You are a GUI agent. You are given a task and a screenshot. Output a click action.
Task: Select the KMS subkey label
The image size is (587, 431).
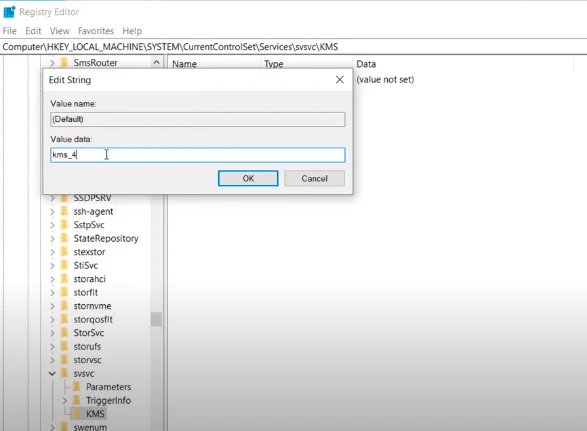[x=95, y=414]
